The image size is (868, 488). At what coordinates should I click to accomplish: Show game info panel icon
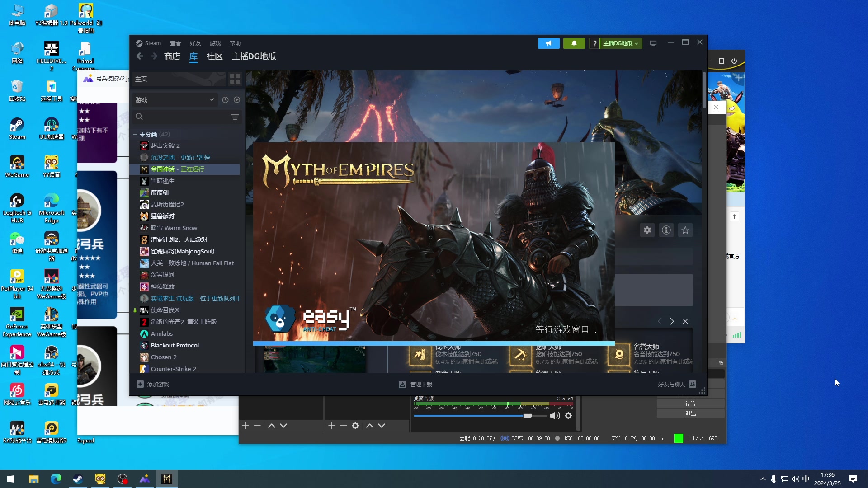pyautogui.click(x=666, y=230)
